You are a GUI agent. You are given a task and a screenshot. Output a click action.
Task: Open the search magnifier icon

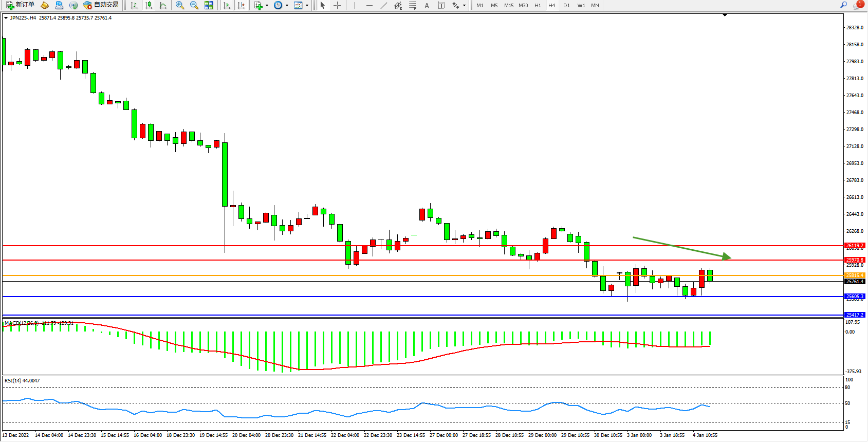pos(843,5)
